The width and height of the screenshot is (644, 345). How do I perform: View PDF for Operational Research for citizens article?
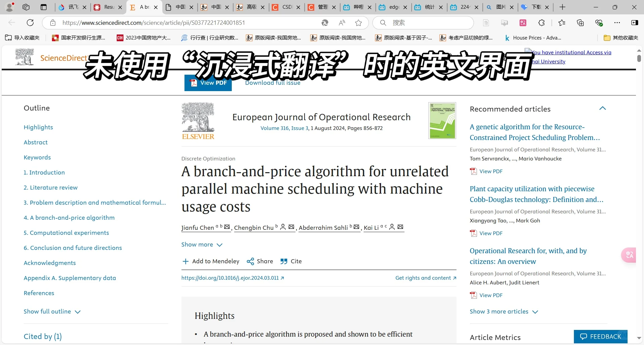coord(486,295)
